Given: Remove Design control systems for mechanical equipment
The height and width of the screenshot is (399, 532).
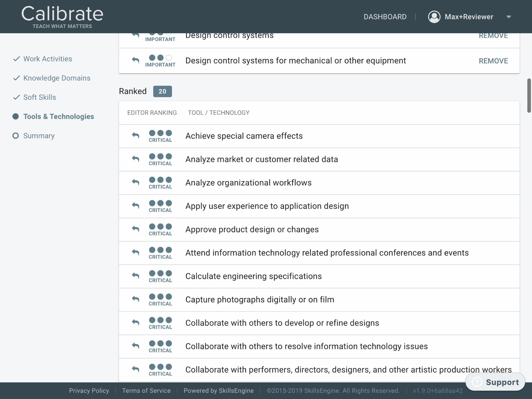Looking at the screenshot, I should click(x=493, y=61).
